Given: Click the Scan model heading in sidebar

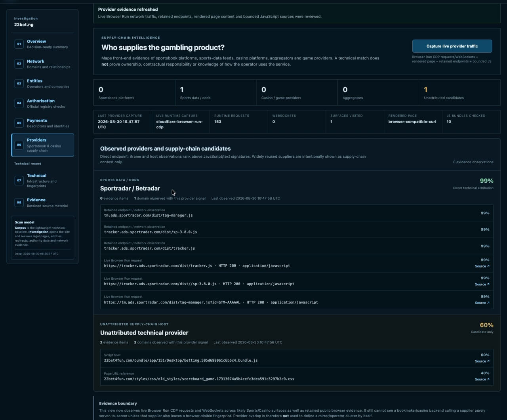Looking at the screenshot, I should (25, 222).
